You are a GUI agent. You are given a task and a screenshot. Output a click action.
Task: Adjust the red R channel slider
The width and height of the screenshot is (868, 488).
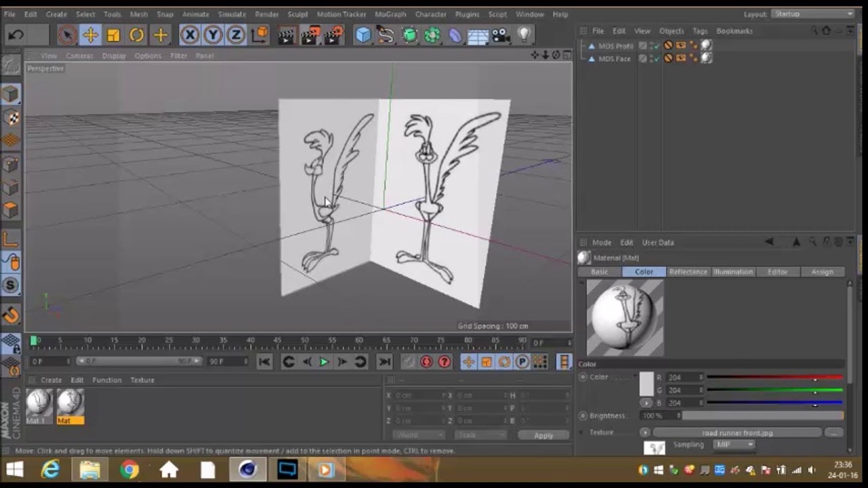[x=774, y=378]
